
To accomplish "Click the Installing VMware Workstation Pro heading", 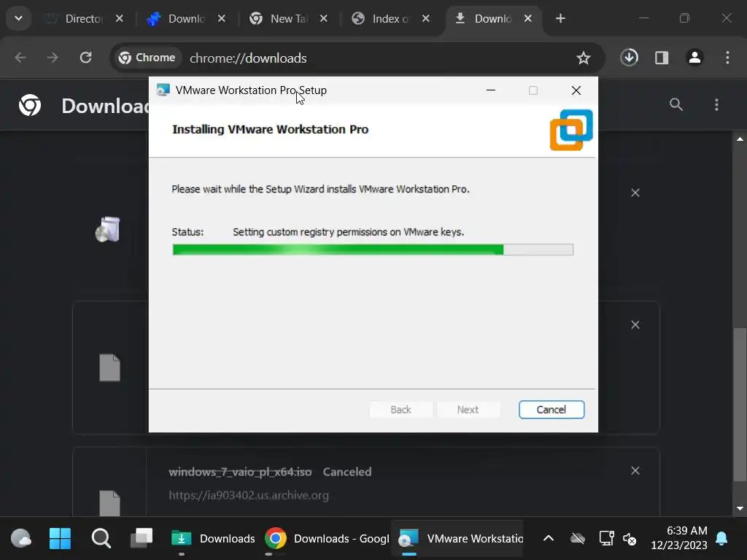I will (270, 130).
